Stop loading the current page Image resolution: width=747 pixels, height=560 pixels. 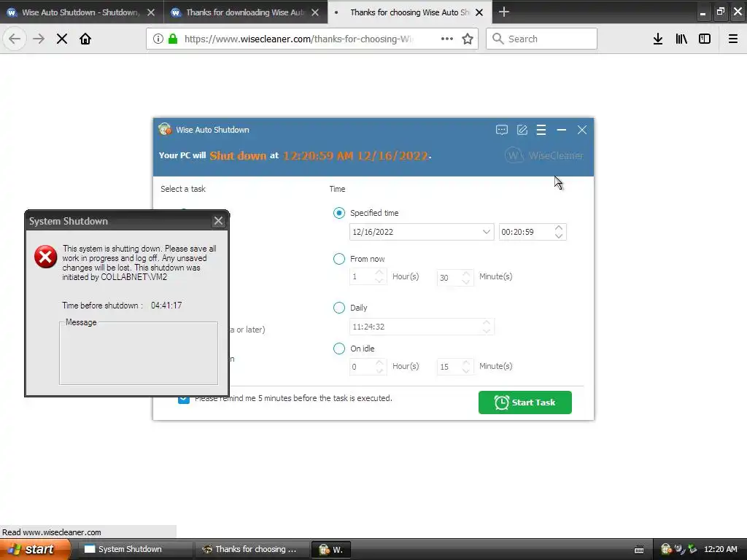coord(62,39)
